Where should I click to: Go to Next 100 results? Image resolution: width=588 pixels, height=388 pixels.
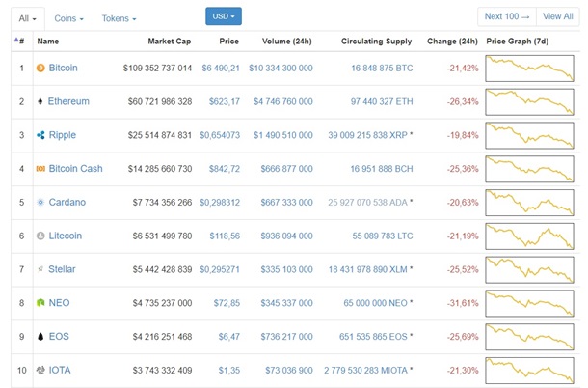507,16
